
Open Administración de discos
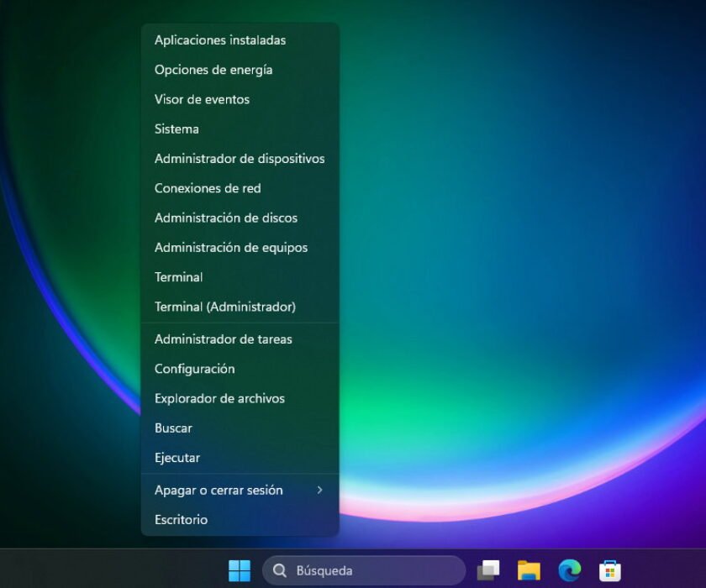240,218
